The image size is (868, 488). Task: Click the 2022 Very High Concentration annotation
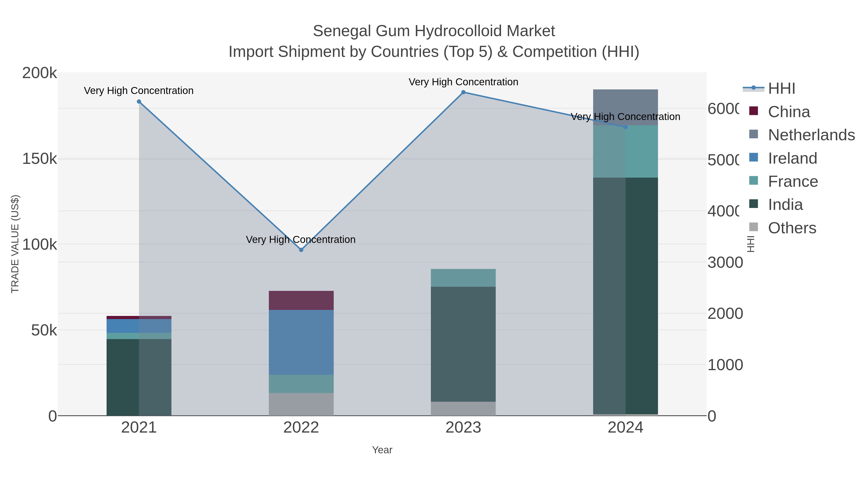pyautogui.click(x=301, y=240)
